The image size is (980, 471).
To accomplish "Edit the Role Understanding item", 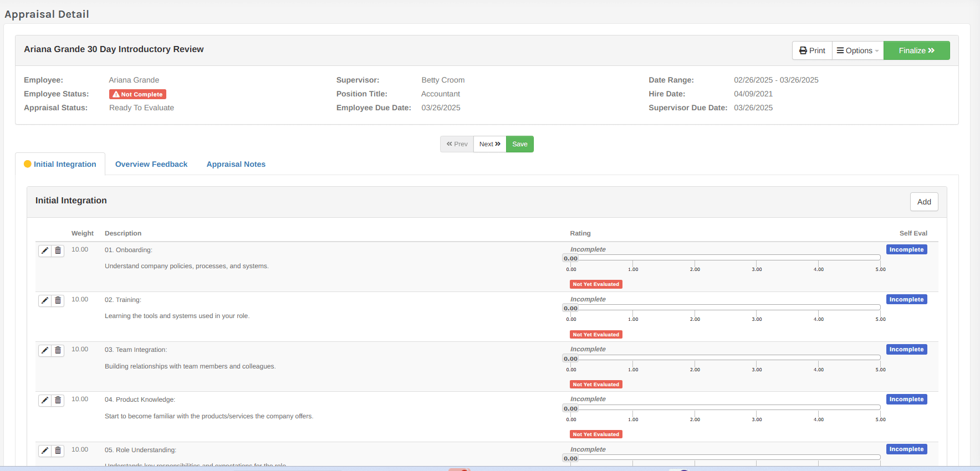I will (x=45, y=450).
